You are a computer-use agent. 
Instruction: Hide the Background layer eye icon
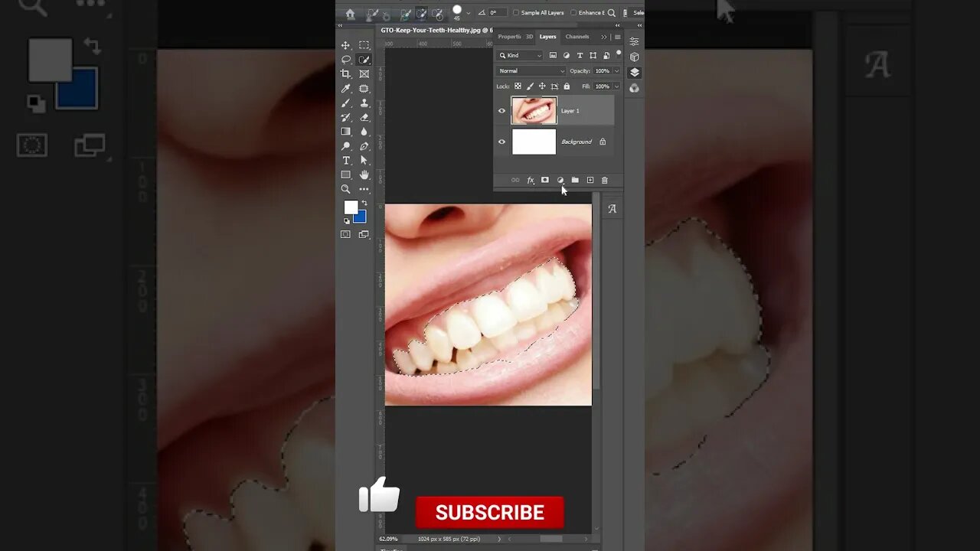pos(502,142)
